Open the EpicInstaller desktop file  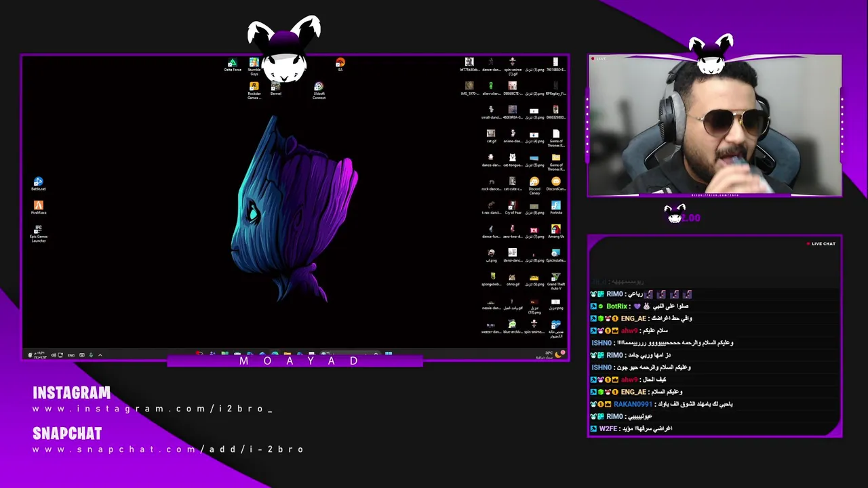tap(556, 256)
